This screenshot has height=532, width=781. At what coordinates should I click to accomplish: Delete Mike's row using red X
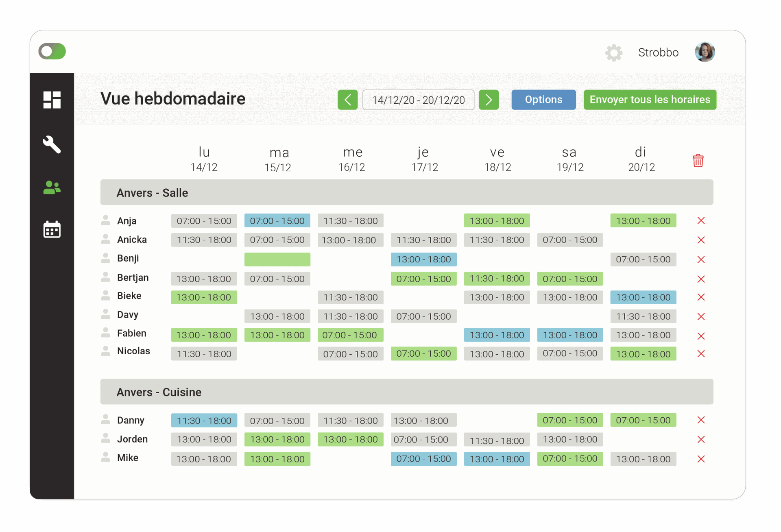pyautogui.click(x=701, y=459)
